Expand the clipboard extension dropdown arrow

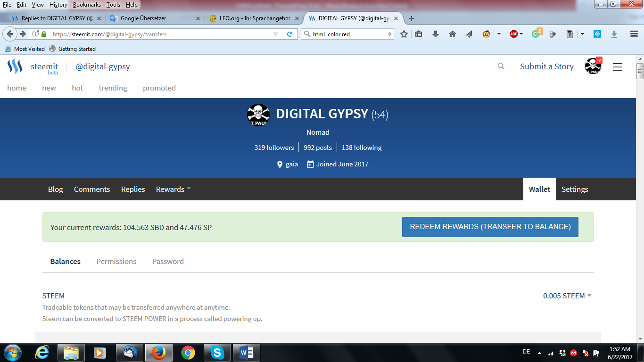[x=582, y=34]
